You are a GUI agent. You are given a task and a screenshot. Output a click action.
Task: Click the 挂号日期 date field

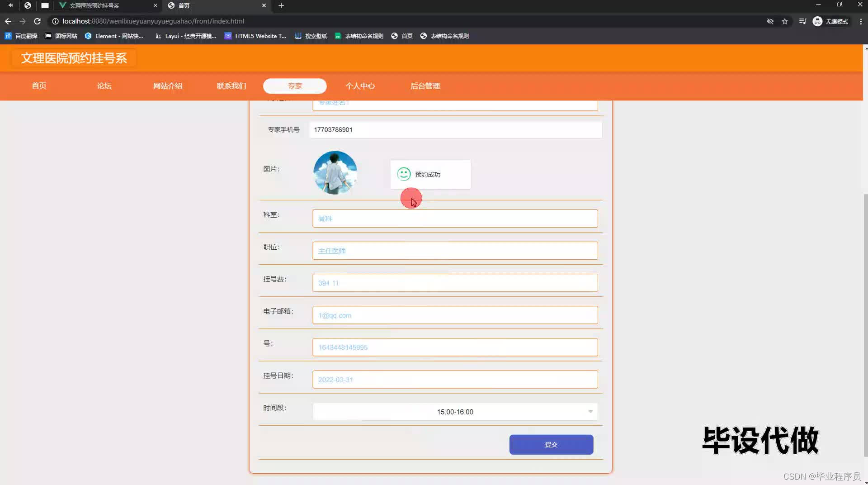455,379
